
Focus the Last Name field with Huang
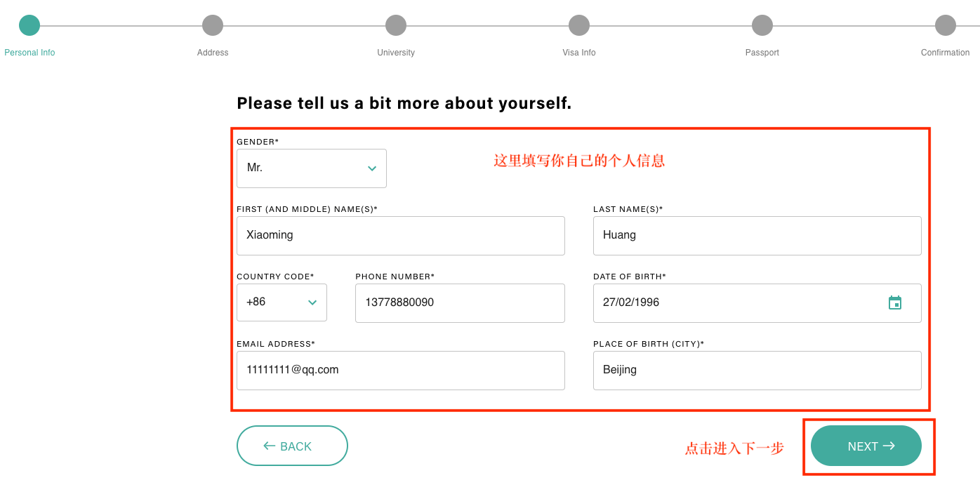click(757, 236)
